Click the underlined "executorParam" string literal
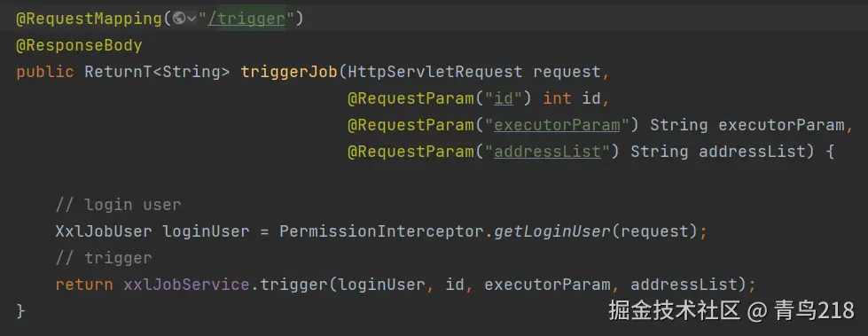This screenshot has width=868, height=336. click(557, 125)
